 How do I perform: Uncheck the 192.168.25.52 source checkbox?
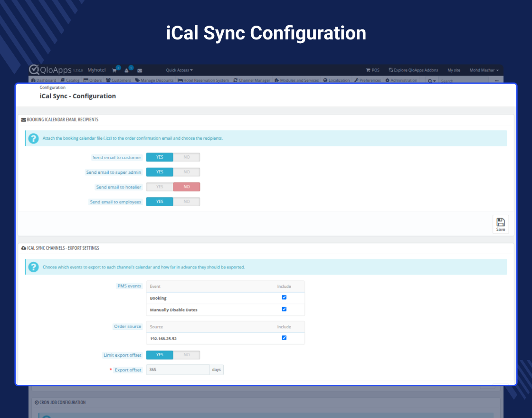click(x=284, y=338)
